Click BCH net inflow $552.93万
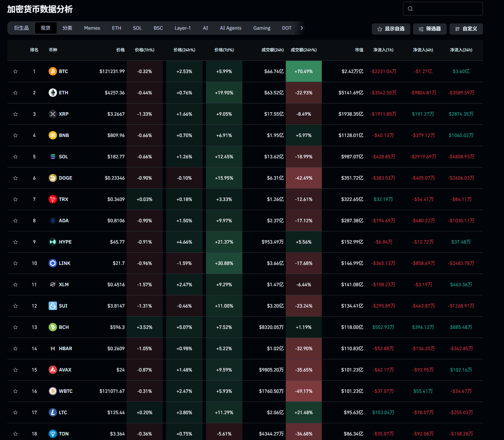504x440 pixels. (383, 327)
